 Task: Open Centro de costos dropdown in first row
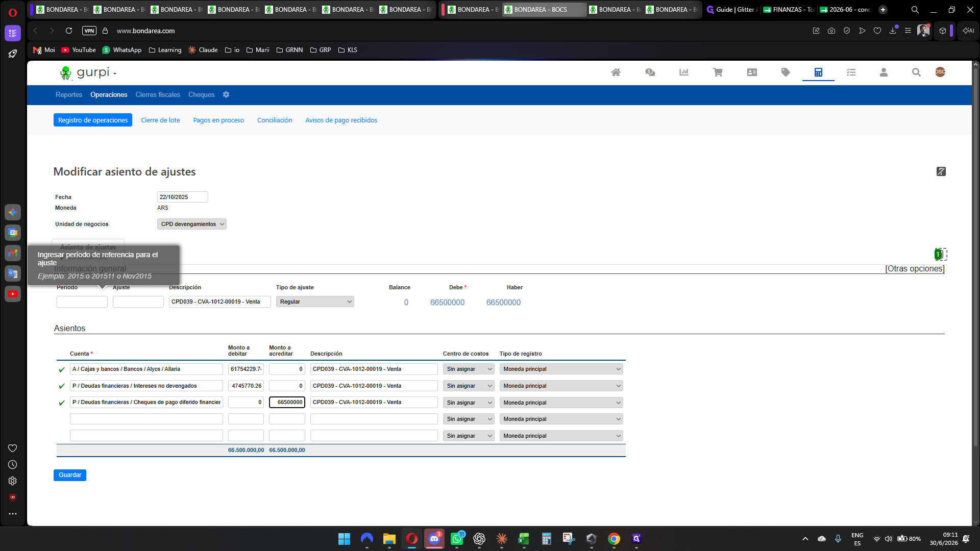click(x=469, y=369)
